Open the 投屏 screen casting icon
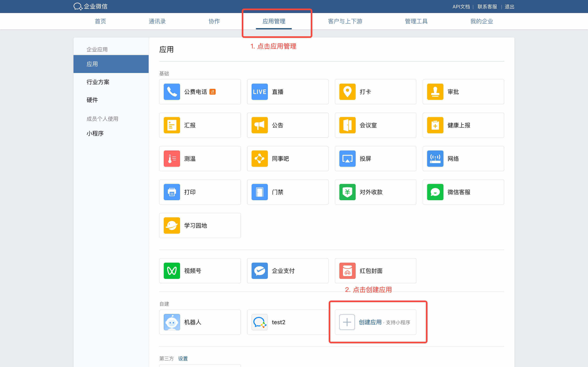 coord(347,158)
